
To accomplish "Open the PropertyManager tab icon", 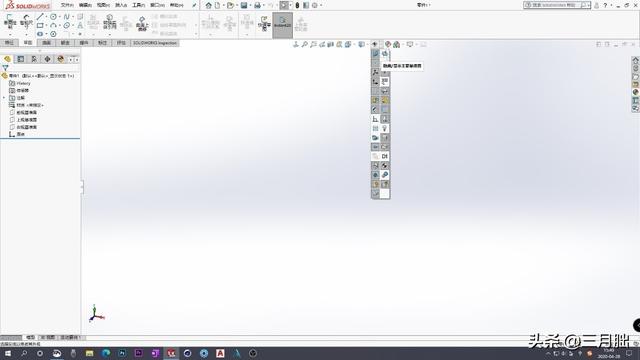I will 21,59.
